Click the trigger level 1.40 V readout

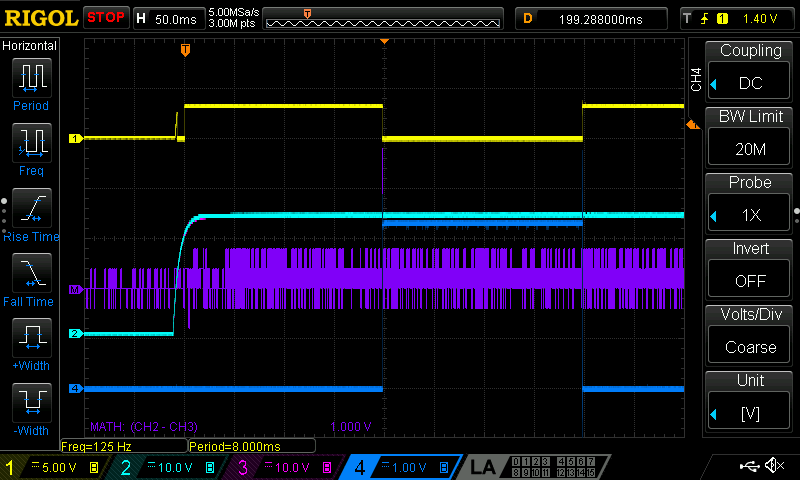click(760, 19)
